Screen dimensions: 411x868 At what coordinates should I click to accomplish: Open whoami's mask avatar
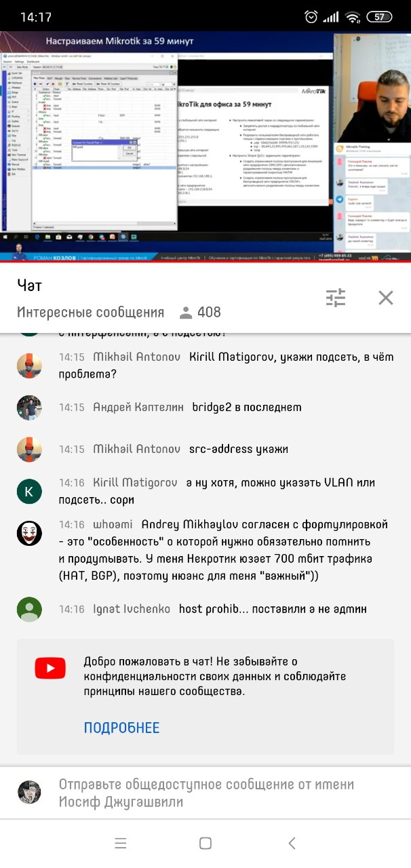29,534
